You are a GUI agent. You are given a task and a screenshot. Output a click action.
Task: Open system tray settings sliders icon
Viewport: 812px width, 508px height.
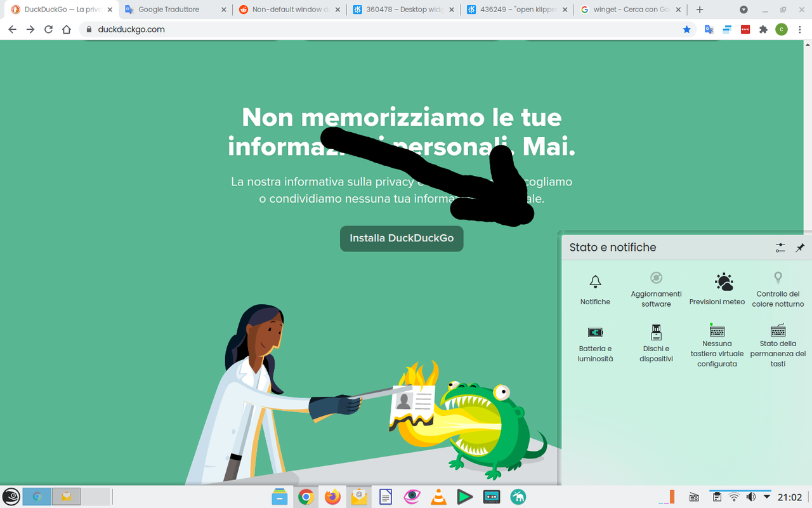pos(780,248)
